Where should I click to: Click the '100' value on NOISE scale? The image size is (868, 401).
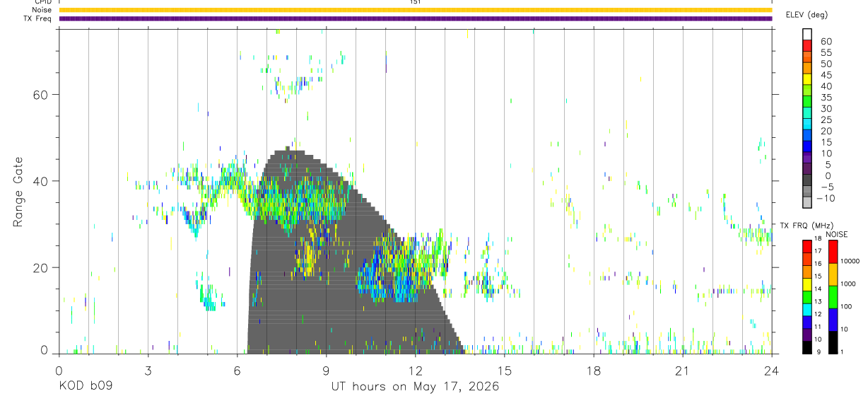(x=846, y=307)
